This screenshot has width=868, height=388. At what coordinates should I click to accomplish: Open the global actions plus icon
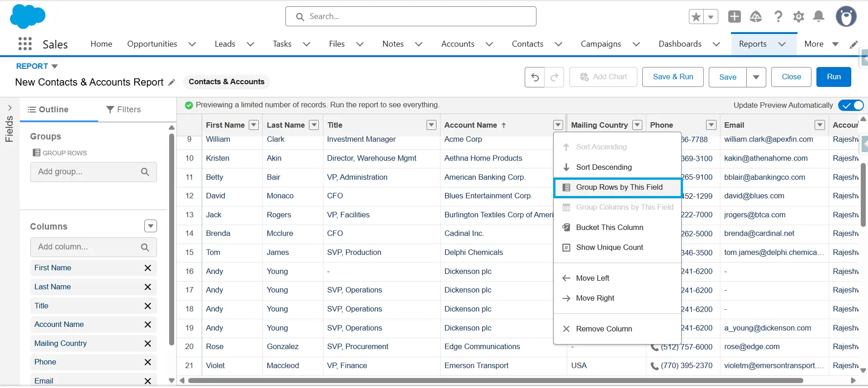tap(735, 17)
